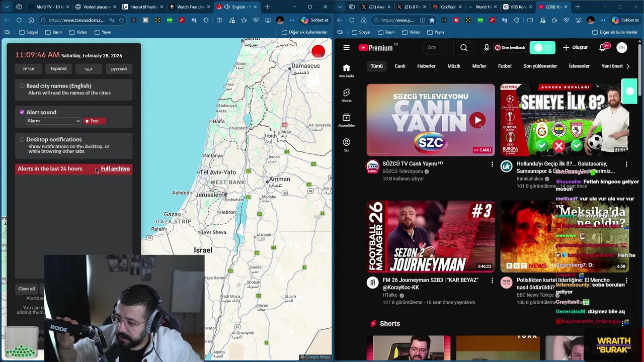Open Oluştur create menu on YouTube
This screenshot has height=362, width=644.
(x=575, y=48)
